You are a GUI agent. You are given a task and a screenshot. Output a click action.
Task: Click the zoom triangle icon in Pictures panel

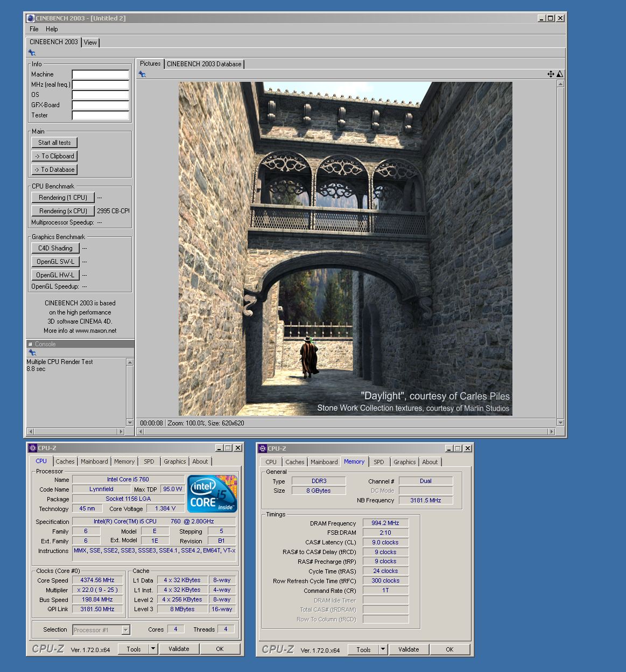(x=560, y=74)
